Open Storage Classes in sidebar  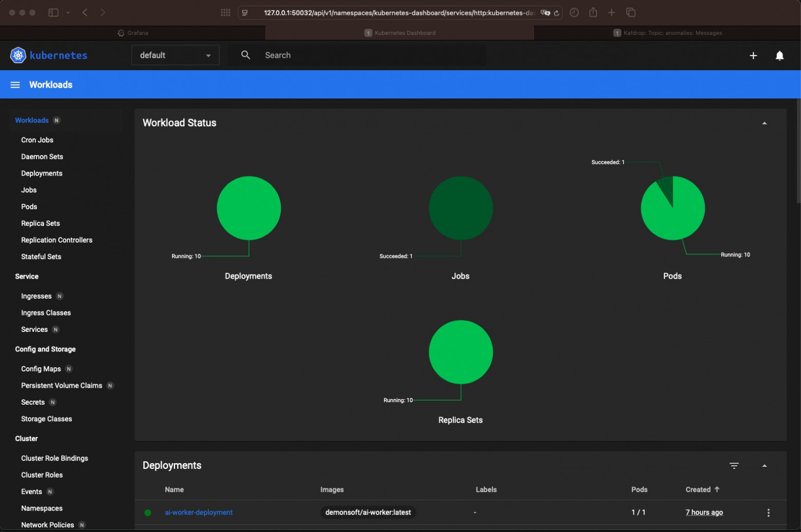[x=46, y=419]
